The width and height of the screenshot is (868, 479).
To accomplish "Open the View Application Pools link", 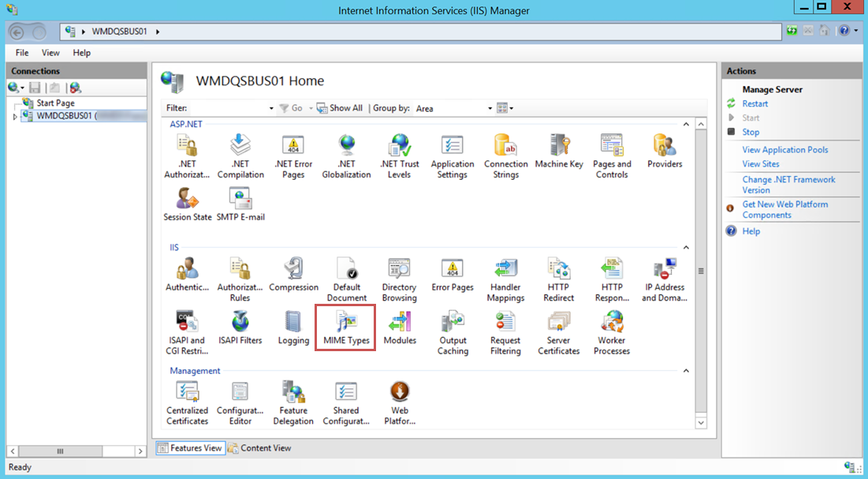I will point(784,150).
